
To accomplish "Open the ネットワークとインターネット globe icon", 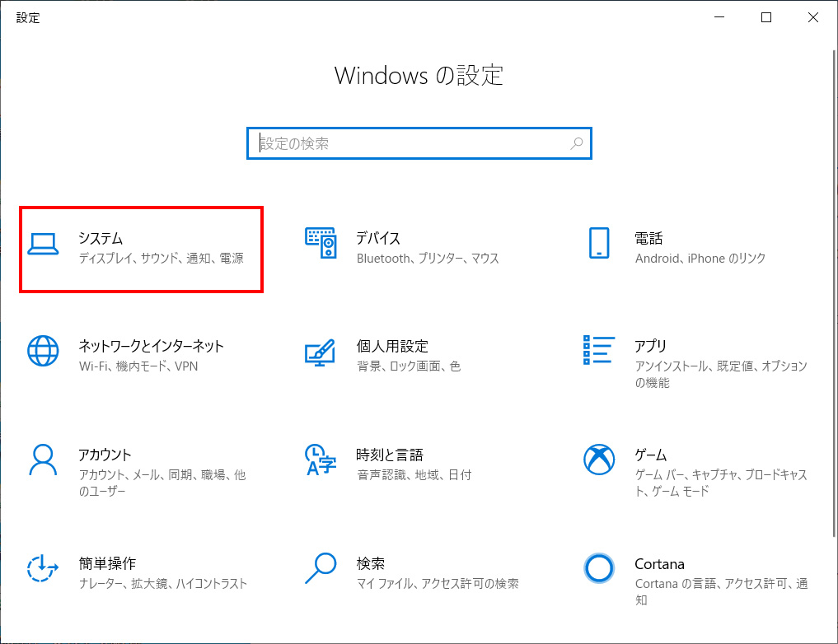I will pos(43,351).
